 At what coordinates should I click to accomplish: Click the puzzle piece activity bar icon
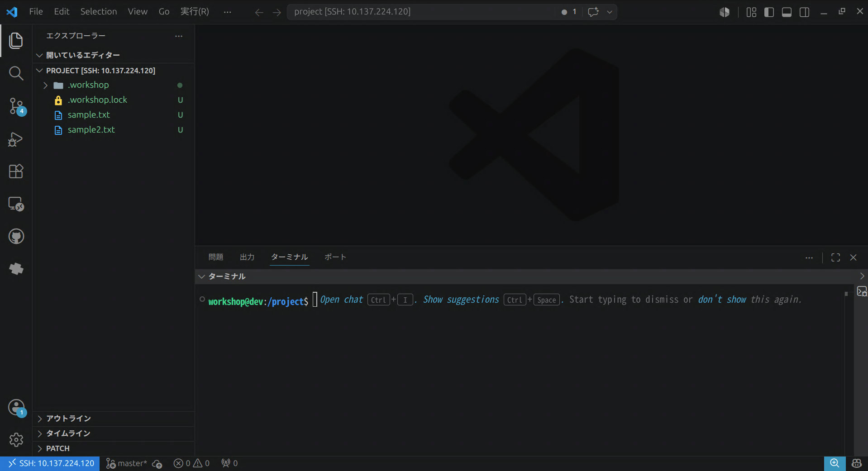tap(16, 269)
